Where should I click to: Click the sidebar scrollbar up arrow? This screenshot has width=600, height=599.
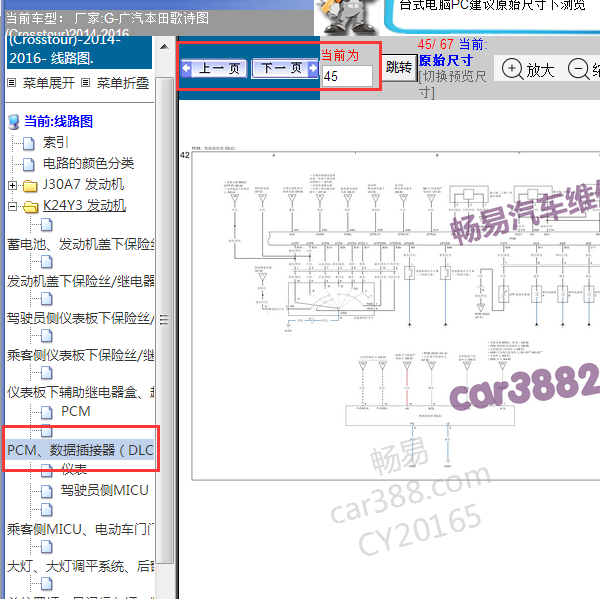pos(165,47)
